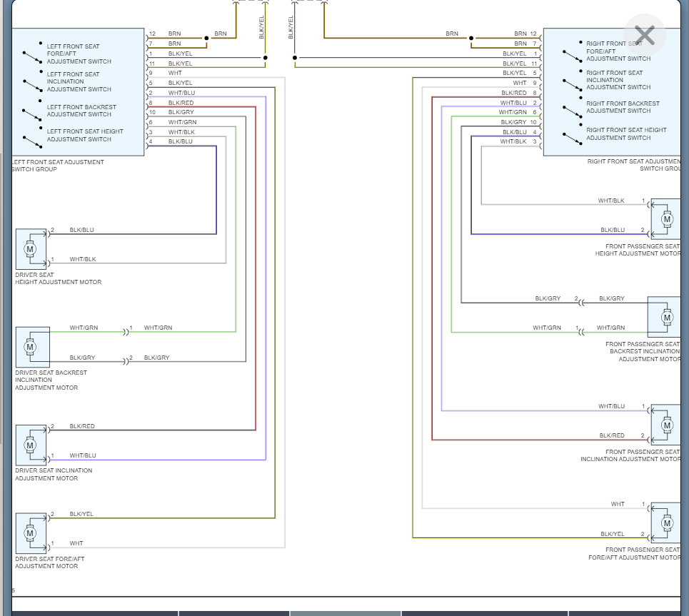Select the driver seat backrest inclination motor symbol
This screenshot has height=616, width=689.
[31, 347]
